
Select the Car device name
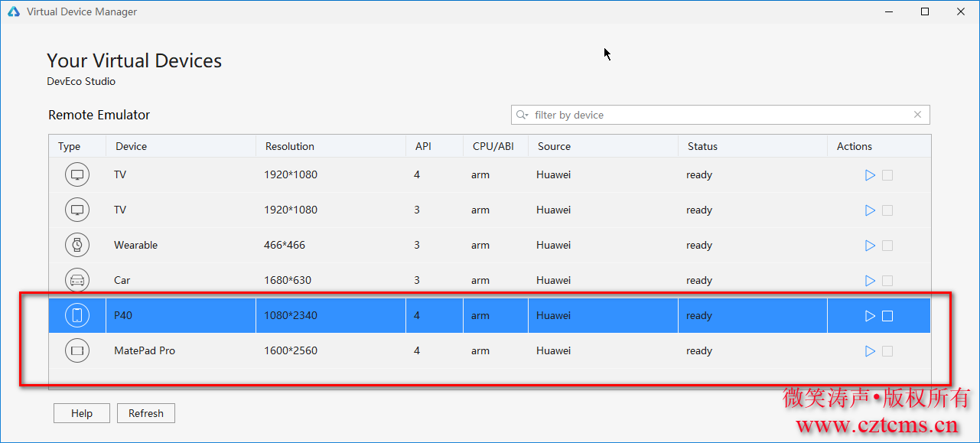click(122, 280)
